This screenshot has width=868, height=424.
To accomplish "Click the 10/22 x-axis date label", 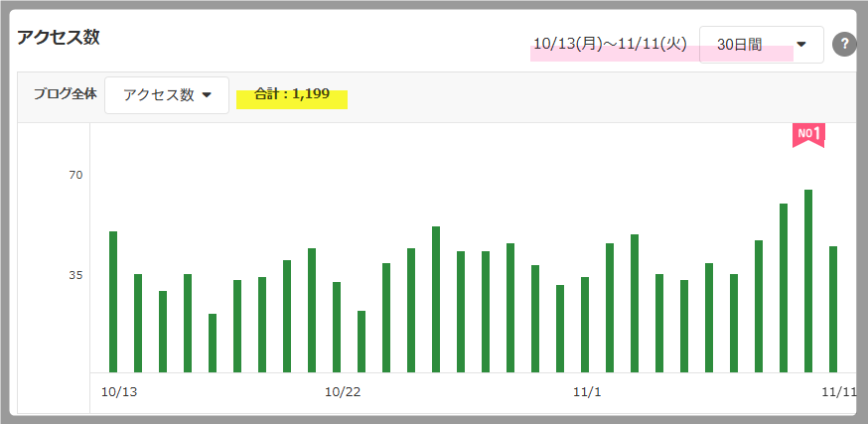I will point(343,392).
